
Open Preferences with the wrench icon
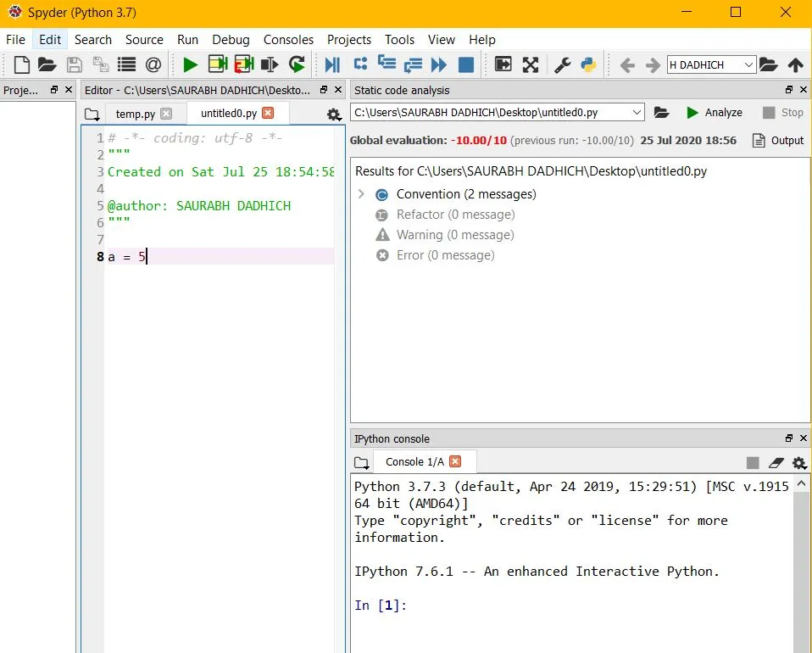click(562, 64)
